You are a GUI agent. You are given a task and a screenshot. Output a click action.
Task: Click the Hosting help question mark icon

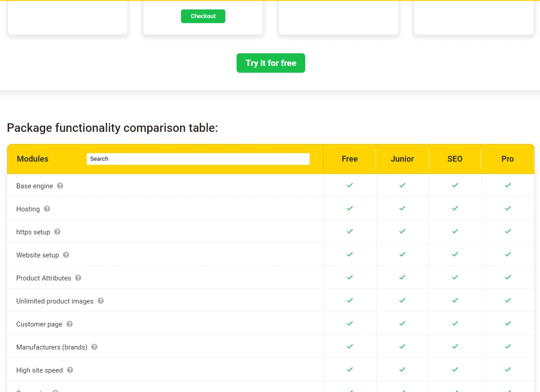coord(47,209)
